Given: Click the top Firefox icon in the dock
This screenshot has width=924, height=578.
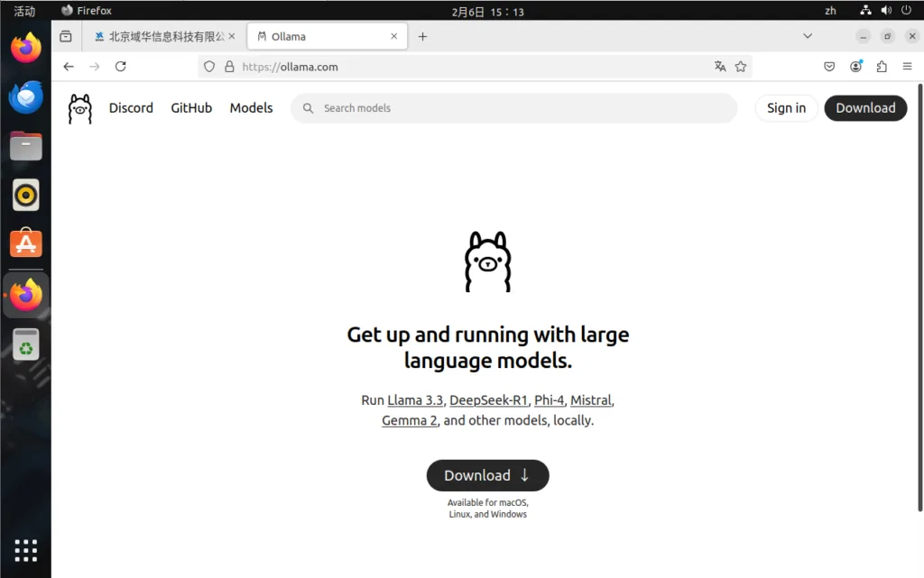Looking at the screenshot, I should coord(26,48).
